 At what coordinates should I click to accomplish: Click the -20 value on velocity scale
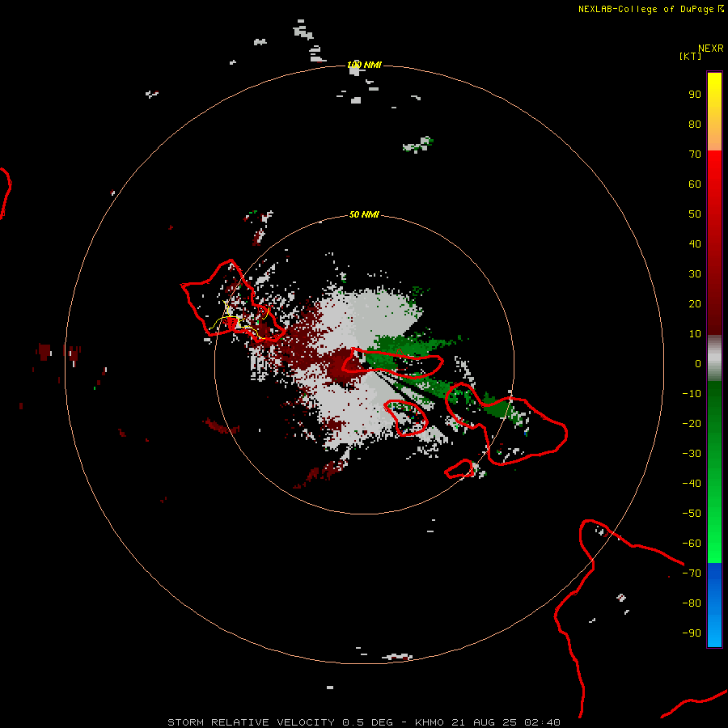pos(692,424)
